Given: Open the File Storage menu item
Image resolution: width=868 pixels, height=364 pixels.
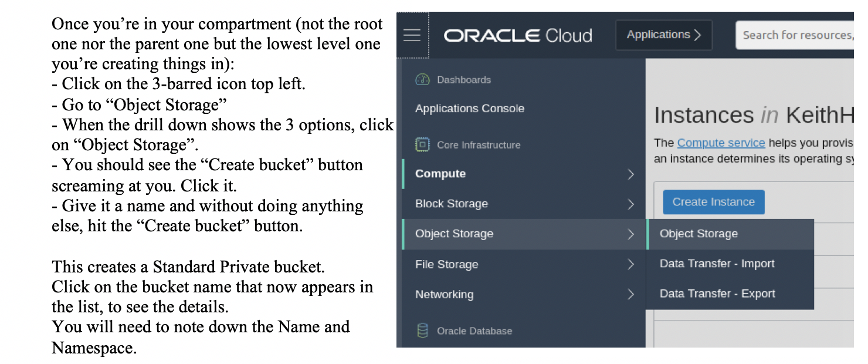Looking at the screenshot, I should tap(446, 265).
